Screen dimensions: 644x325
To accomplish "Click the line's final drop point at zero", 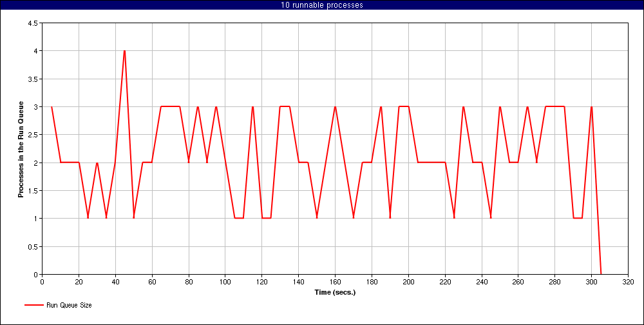I will [x=601, y=273].
